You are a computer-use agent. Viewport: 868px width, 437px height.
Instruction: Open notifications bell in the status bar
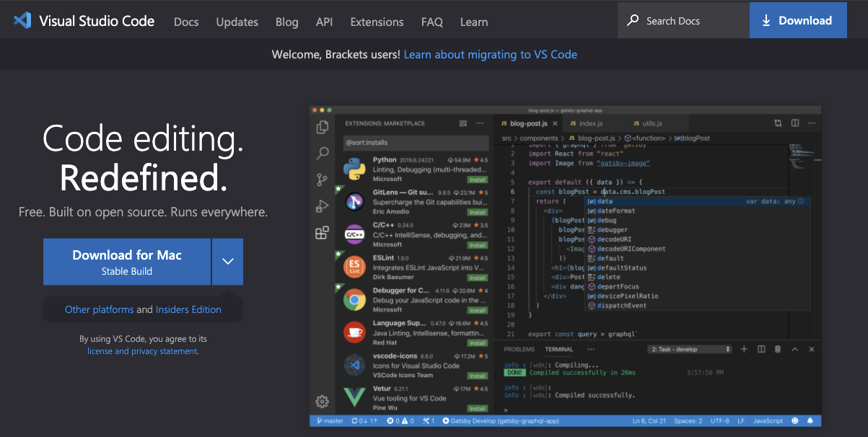[x=810, y=420]
